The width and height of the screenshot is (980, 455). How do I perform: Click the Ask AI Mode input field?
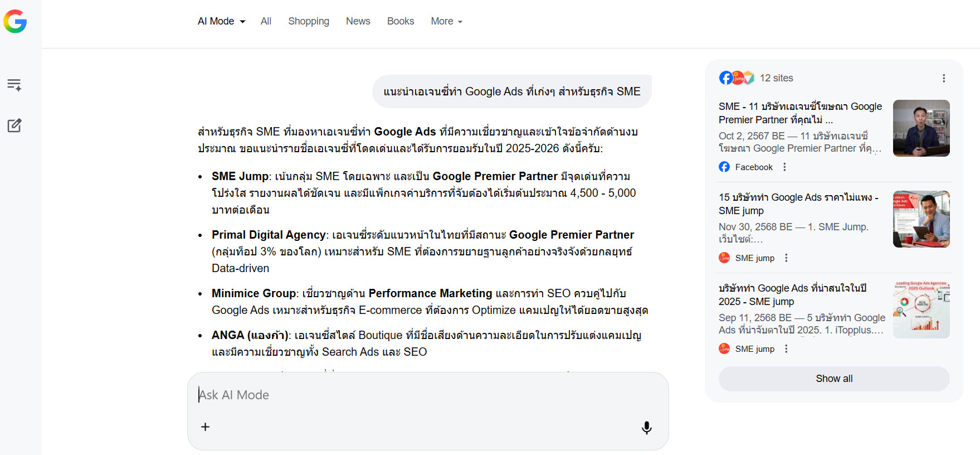click(428, 395)
